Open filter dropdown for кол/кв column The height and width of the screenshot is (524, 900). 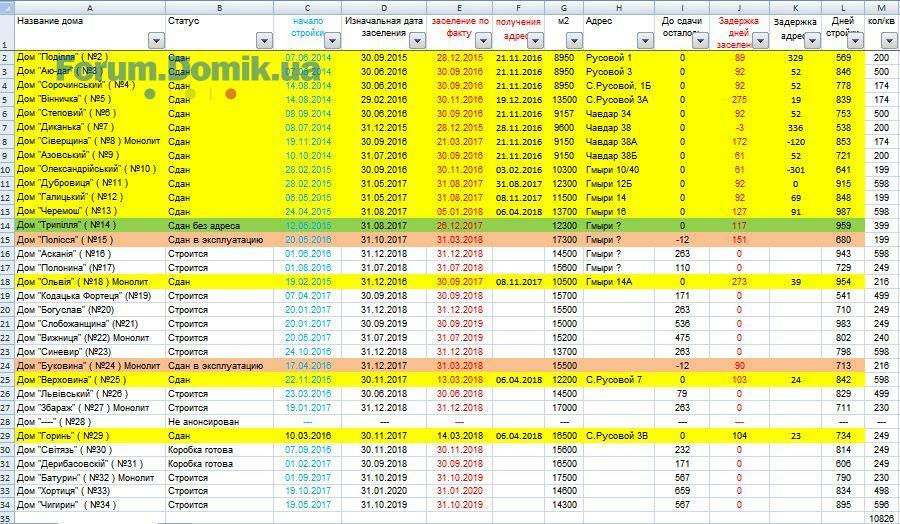click(x=889, y=41)
